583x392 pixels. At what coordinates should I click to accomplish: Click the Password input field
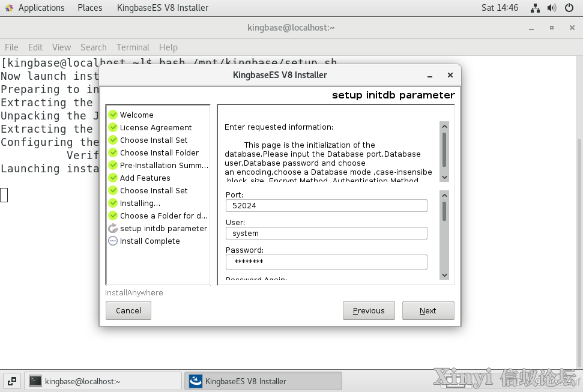tap(327, 262)
